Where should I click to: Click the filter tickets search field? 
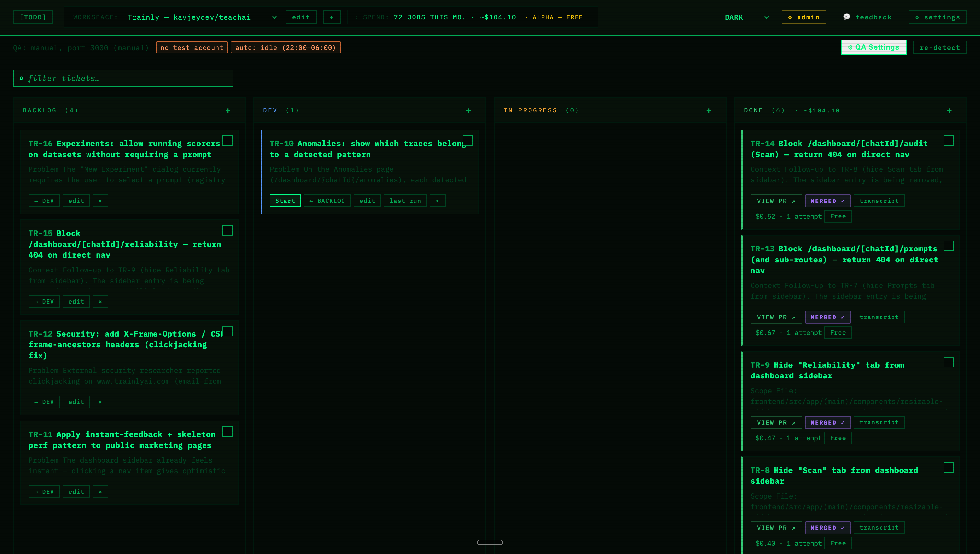click(123, 78)
